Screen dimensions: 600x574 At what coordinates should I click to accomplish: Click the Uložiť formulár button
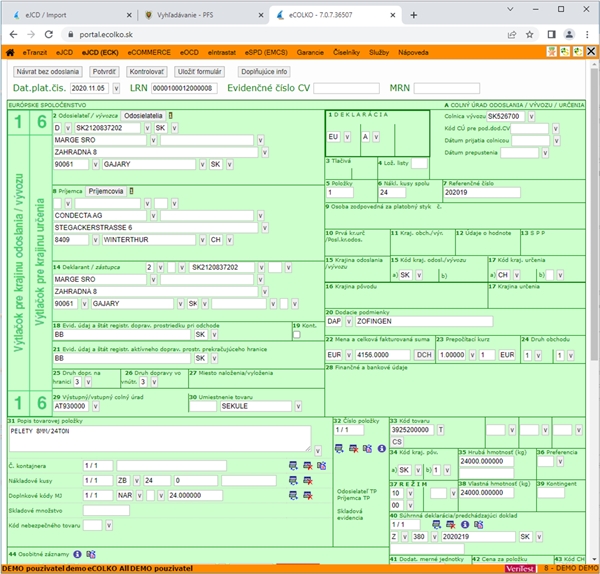coord(199,72)
